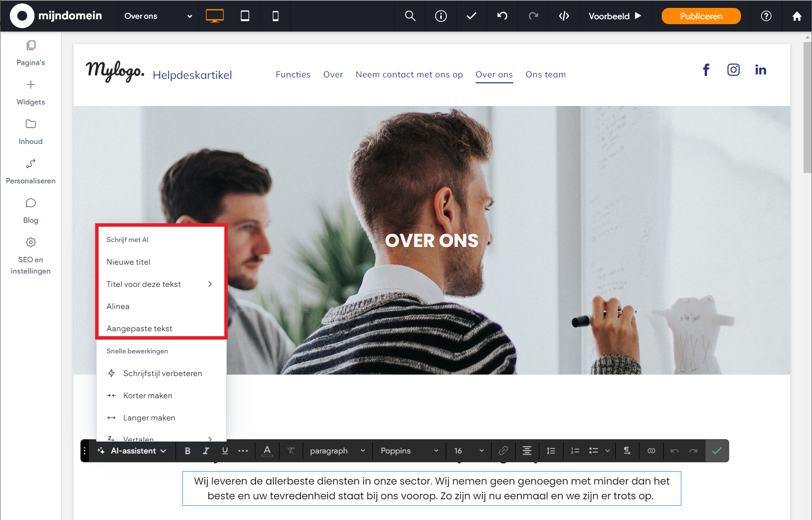Viewport: 812px width, 520px height.
Task: Choose Korter maken quick edit
Action: [147, 395]
